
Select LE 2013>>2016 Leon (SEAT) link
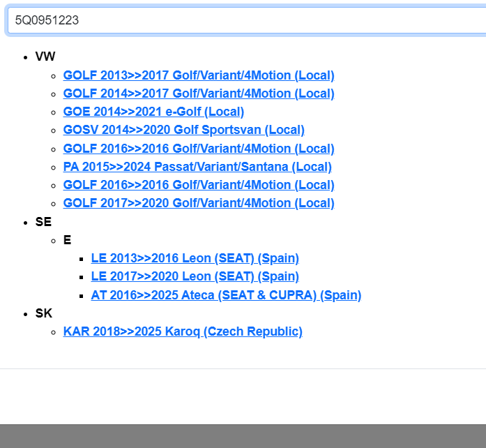[x=195, y=258]
